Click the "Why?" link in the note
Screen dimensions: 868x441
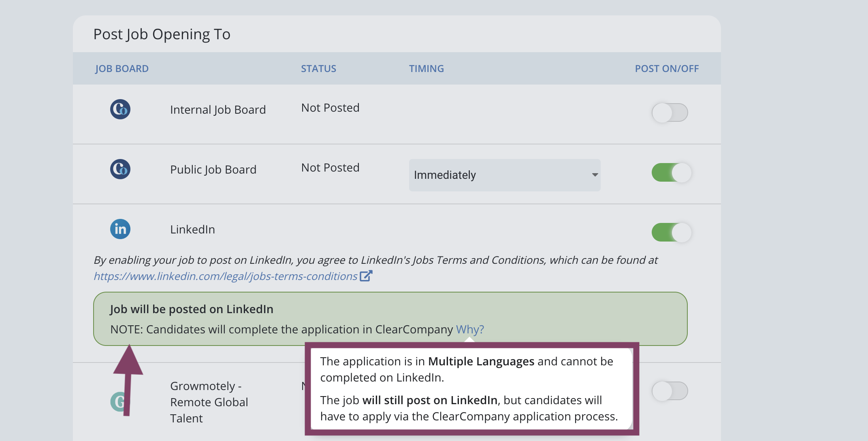(x=470, y=329)
